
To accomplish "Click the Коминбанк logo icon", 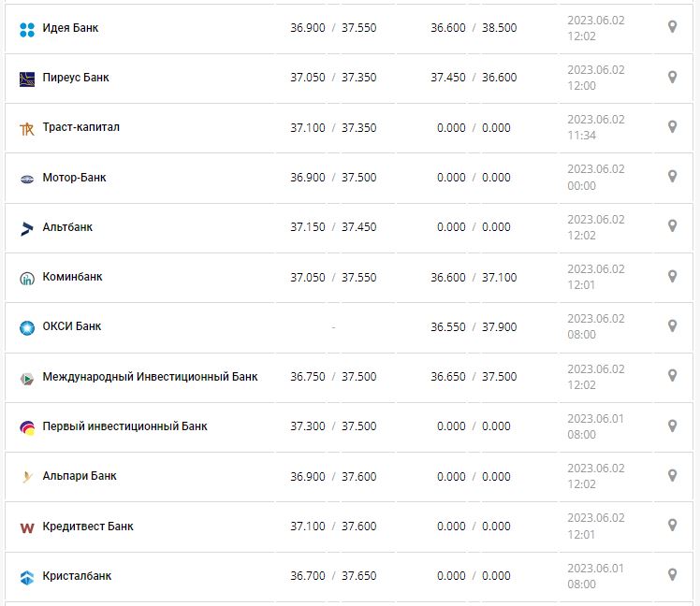I will coord(26,278).
